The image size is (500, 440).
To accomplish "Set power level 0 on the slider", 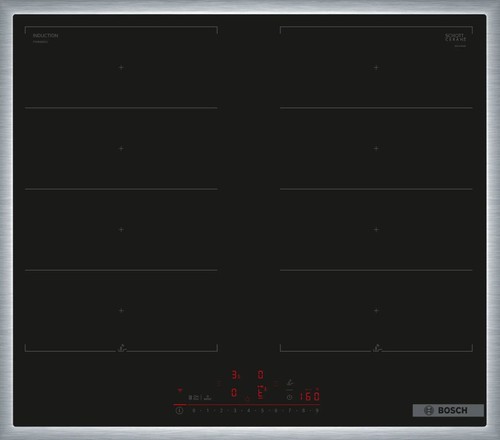I will (194, 410).
